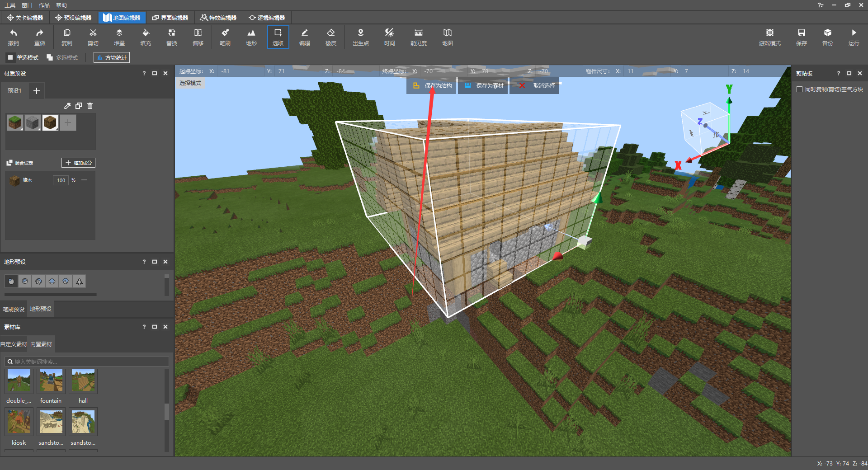This screenshot has height=470, width=868.
Task: Open the 帮助 menu
Action: point(61,5)
